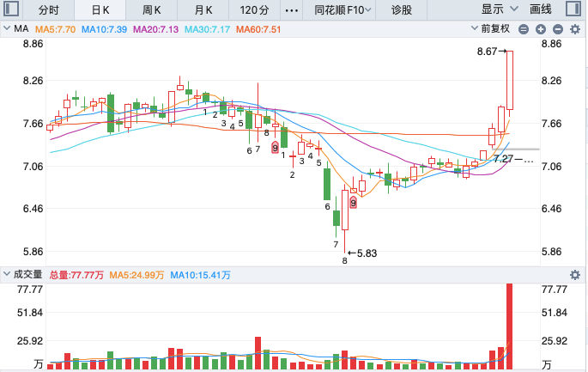
Task: Open the volume panel settings gear
Action: pos(575,275)
